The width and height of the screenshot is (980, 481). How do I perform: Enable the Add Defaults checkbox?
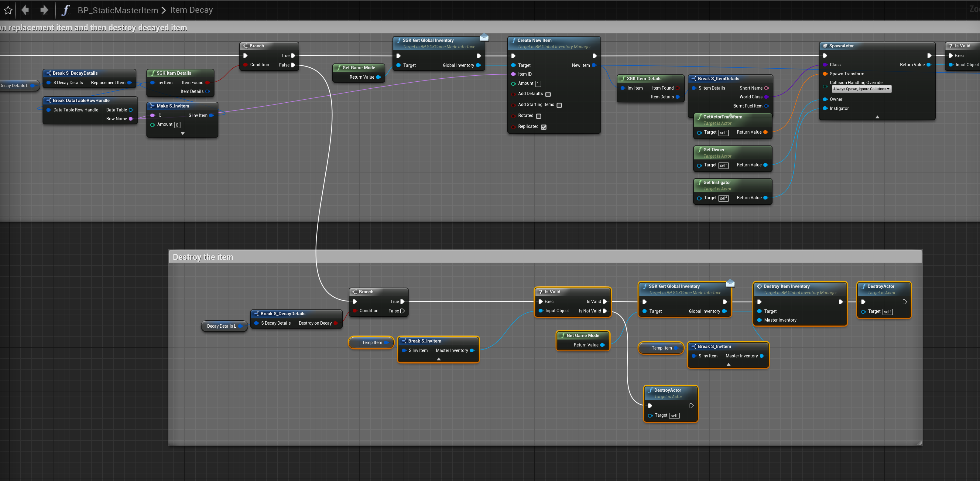point(548,94)
